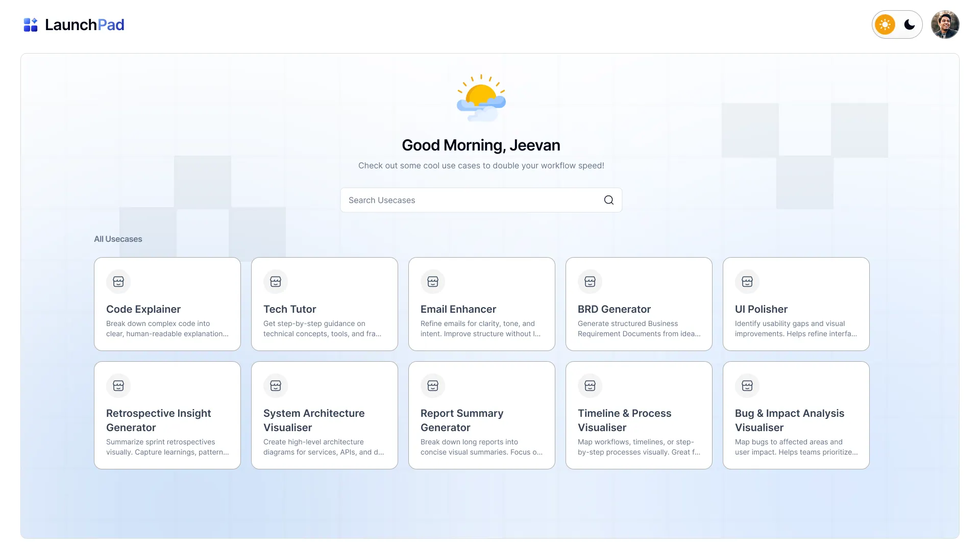The image size is (980, 551).
Task: Click the BRD Generator card icon
Action: 590,282
